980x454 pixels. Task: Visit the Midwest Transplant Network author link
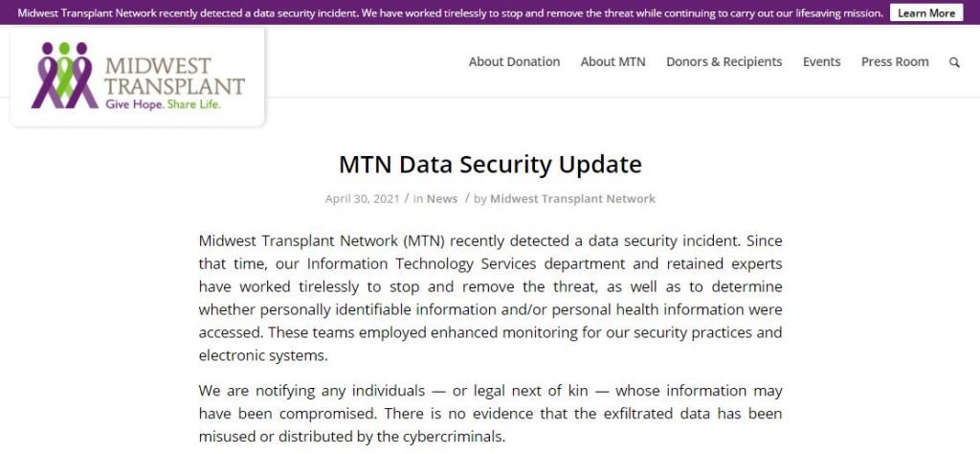[572, 199]
